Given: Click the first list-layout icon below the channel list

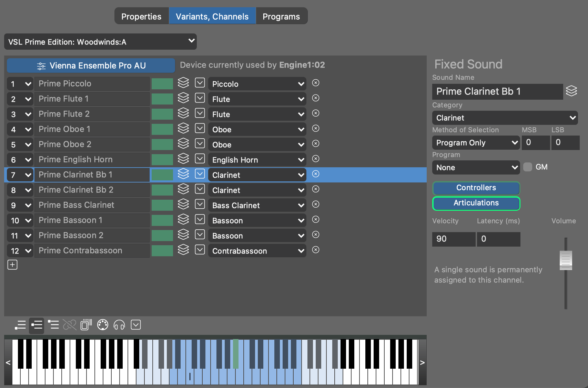Looking at the screenshot, I should 20,325.
